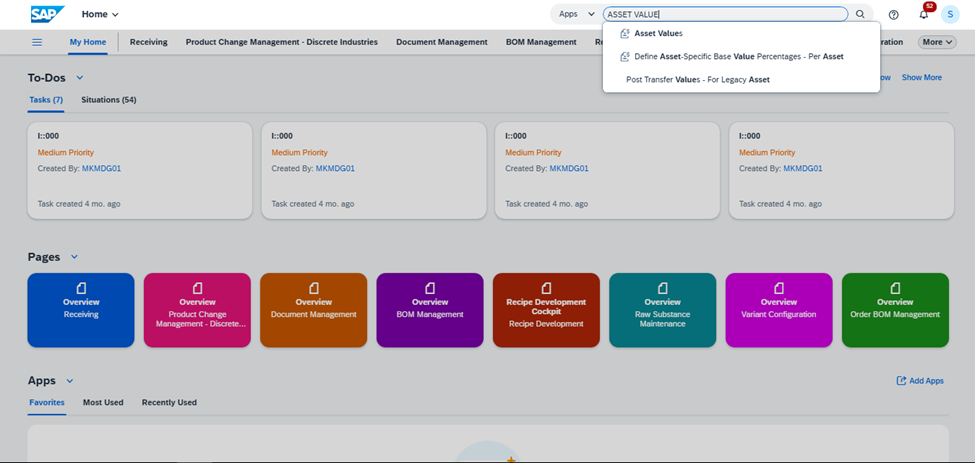Click the ASSET VALUE search input field
Screen dimensions: 975x463
point(726,14)
